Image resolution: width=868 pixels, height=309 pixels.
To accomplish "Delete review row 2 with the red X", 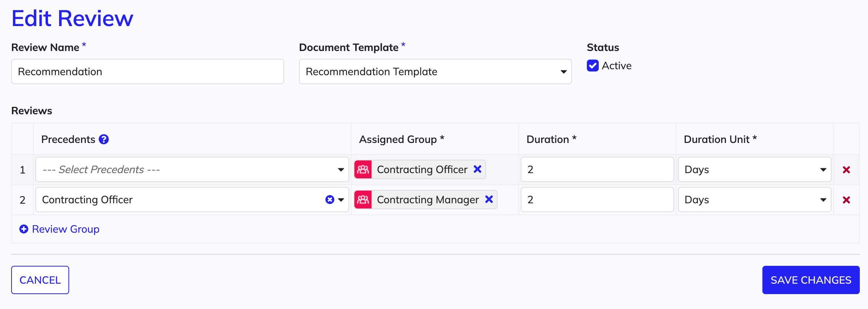I will pos(846,200).
